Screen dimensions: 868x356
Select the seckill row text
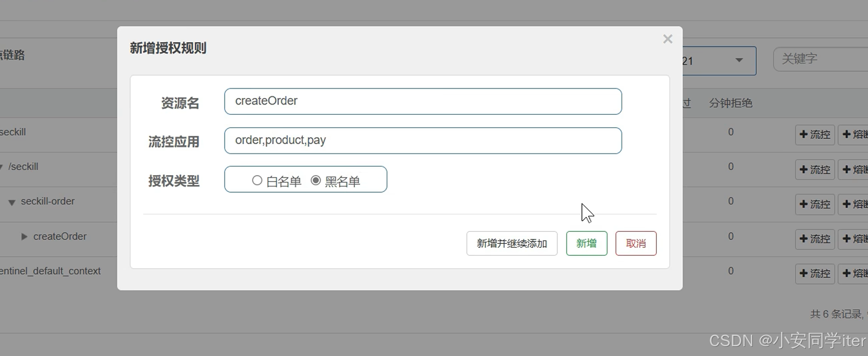pos(13,132)
